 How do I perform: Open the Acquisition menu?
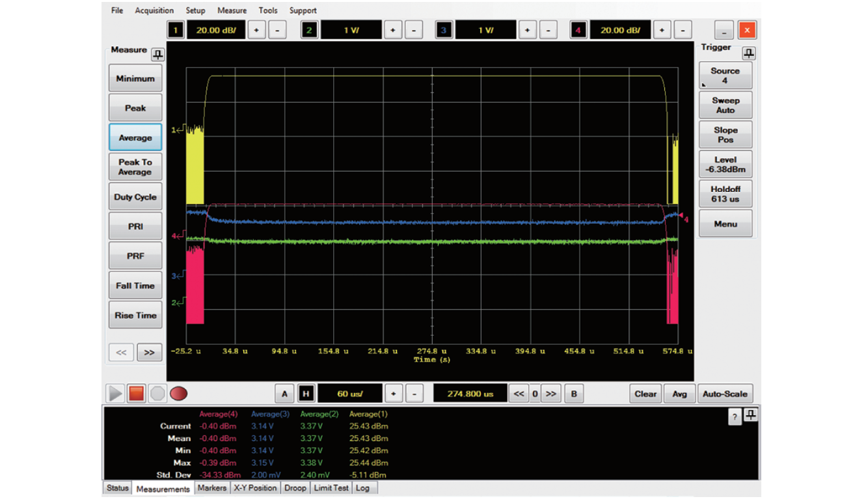click(154, 10)
